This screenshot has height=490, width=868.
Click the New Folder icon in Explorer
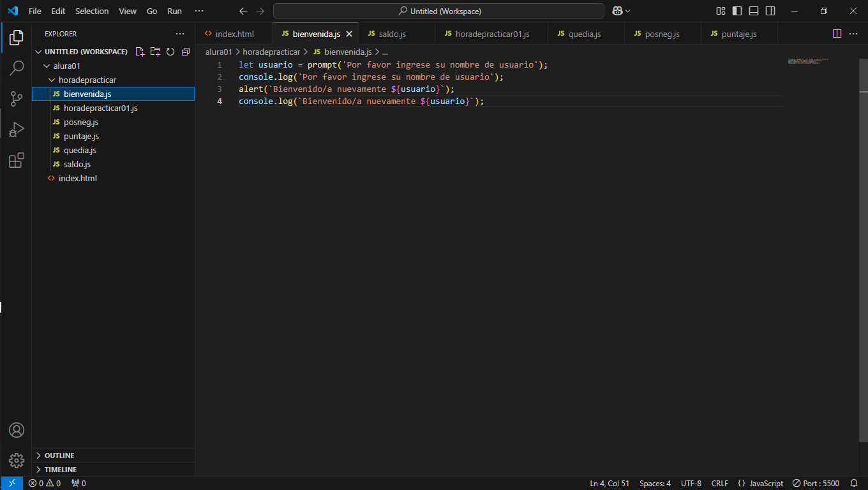tap(155, 52)
